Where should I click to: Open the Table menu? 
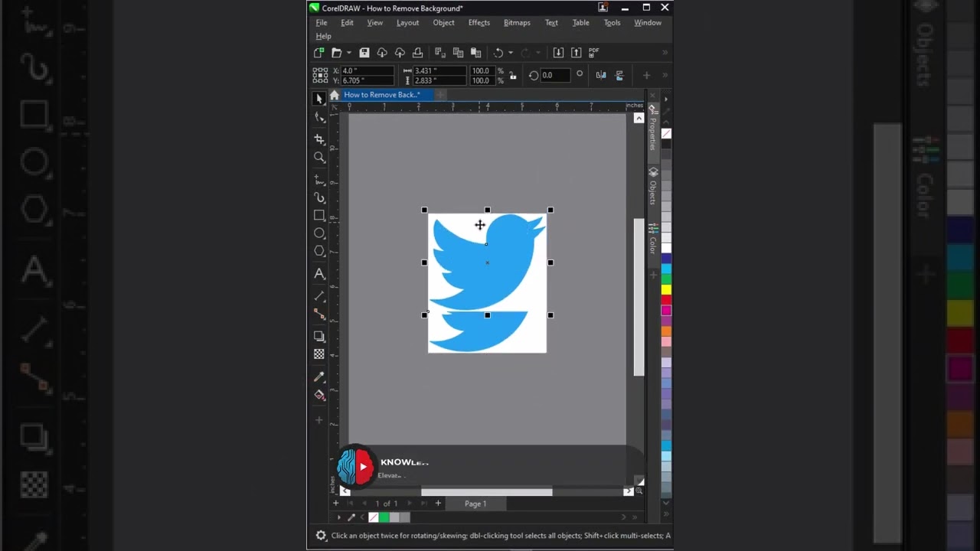tap(581, 22)
